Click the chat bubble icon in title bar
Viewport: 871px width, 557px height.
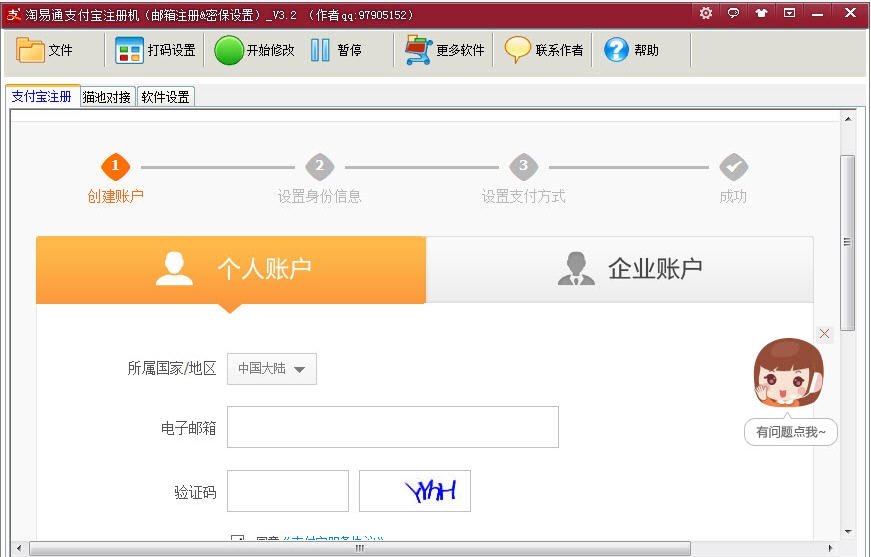[x=733, y=13]
